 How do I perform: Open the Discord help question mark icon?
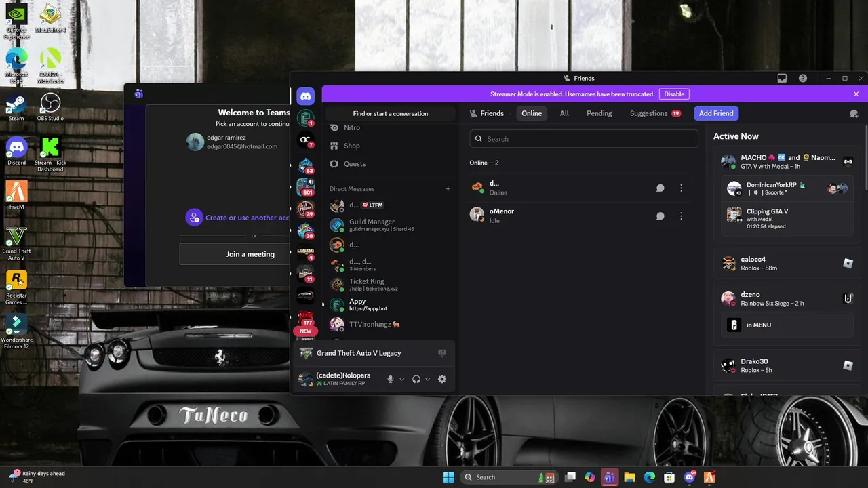803,78
